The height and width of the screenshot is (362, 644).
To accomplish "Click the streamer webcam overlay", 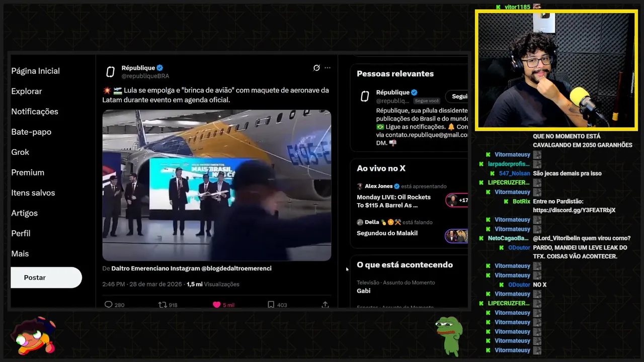I will pyautogui.click(x=556, y=70).
